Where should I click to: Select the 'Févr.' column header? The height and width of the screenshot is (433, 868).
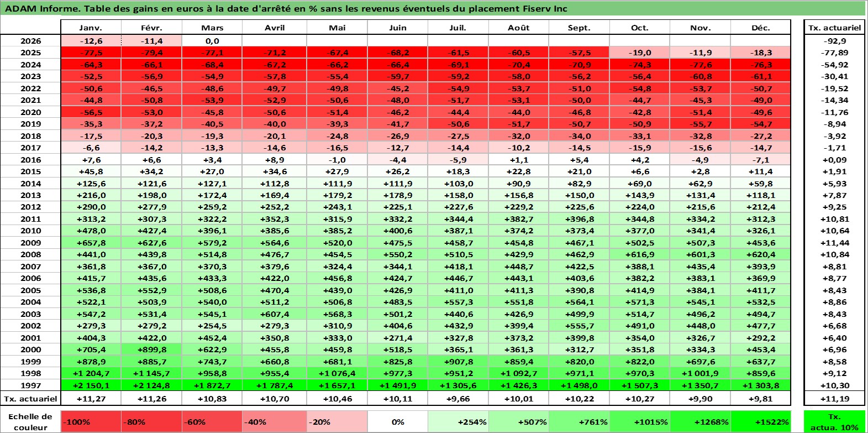pos(151,28)
